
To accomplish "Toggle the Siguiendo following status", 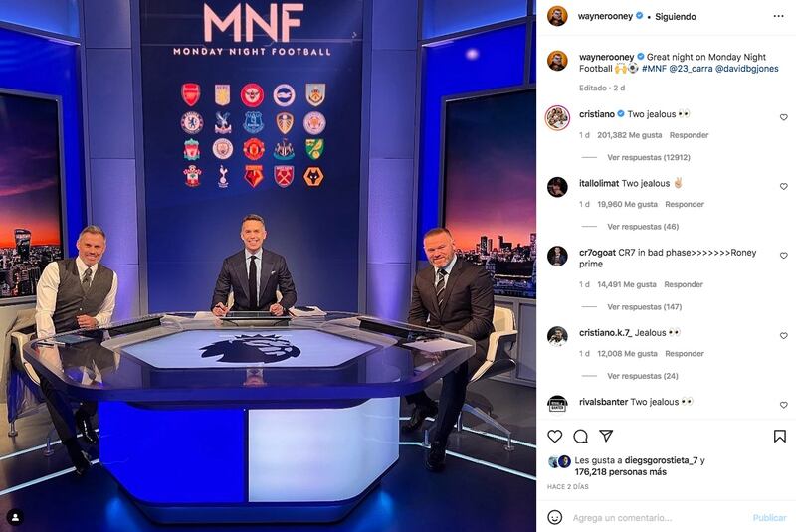I will (x=676, y=17).
